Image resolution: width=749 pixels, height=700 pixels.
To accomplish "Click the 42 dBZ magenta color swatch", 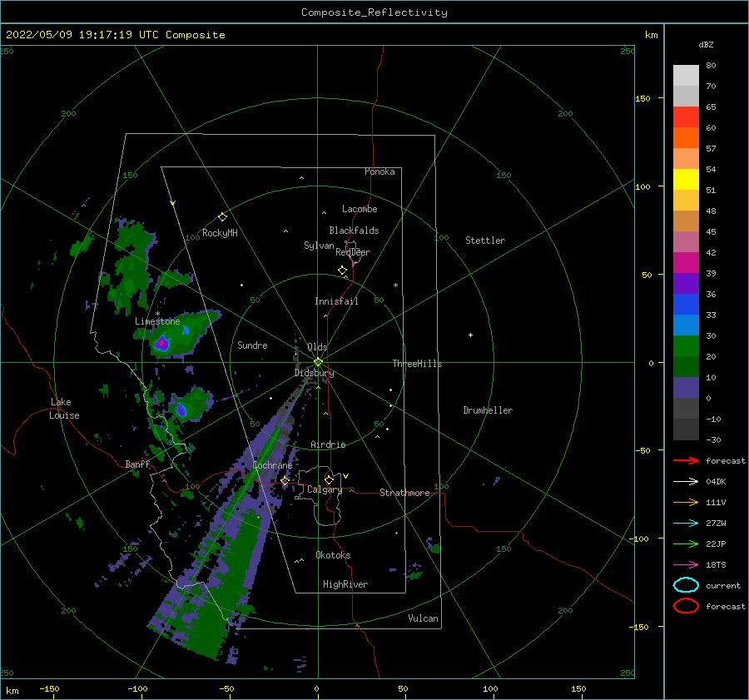I will click(x=686, y=263).
